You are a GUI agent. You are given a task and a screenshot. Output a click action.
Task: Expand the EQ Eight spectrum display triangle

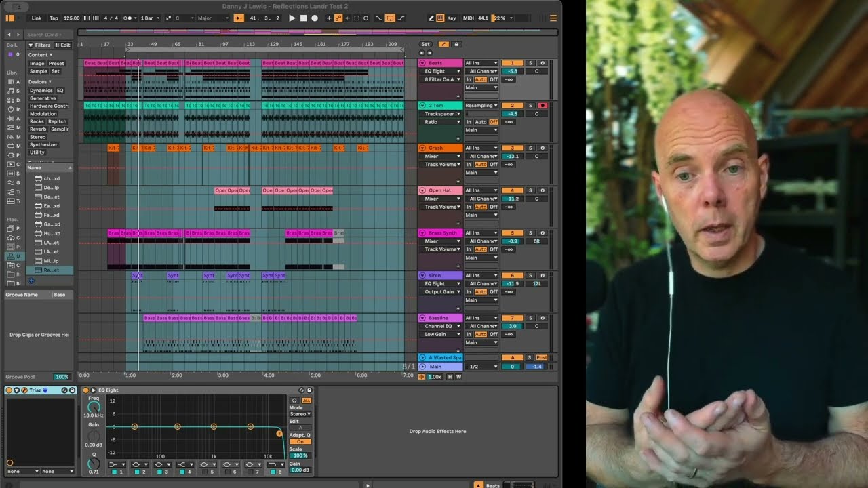[x=94, y=390]
